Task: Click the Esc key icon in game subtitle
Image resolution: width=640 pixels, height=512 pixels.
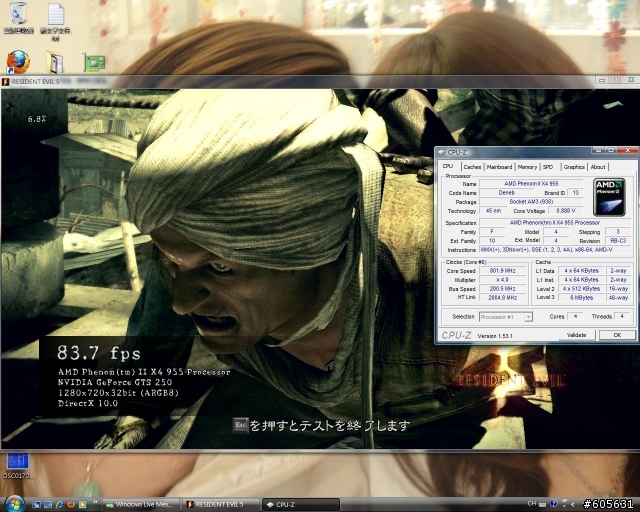Action: (240, 425)
